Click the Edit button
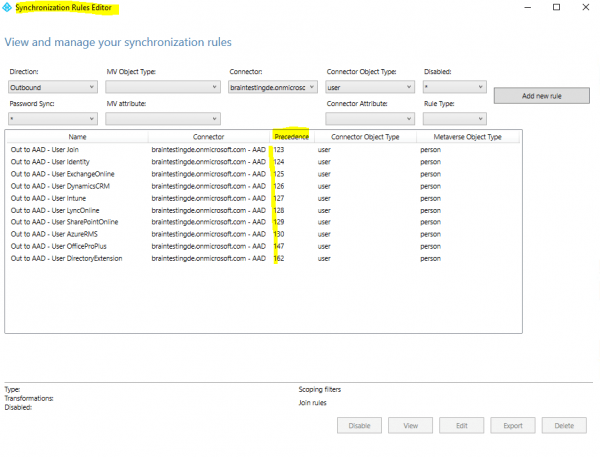The height and width of the screenshot is (457, 600). 461,425
